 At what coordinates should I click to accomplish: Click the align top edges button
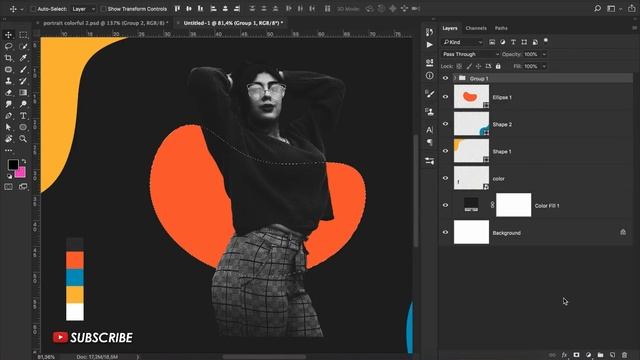click(x=178, y=9)
